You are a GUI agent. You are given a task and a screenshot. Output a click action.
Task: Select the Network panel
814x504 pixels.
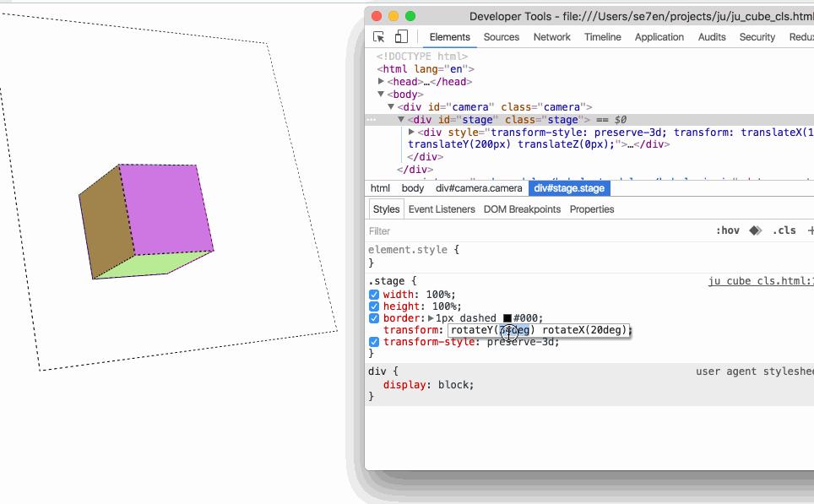pos(551,37)
